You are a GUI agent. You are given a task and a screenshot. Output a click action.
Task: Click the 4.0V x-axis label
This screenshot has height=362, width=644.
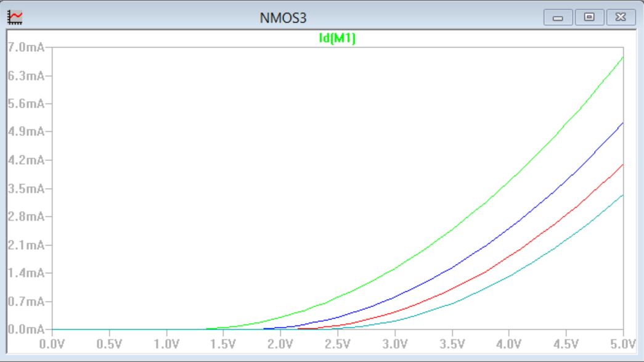click(x=509, y=344)
